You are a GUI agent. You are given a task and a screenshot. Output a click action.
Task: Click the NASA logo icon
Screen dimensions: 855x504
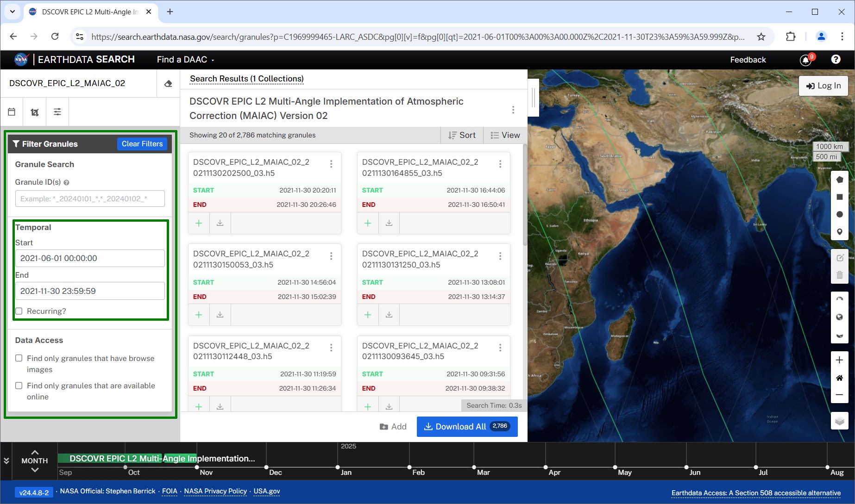[x=21, y=59]
